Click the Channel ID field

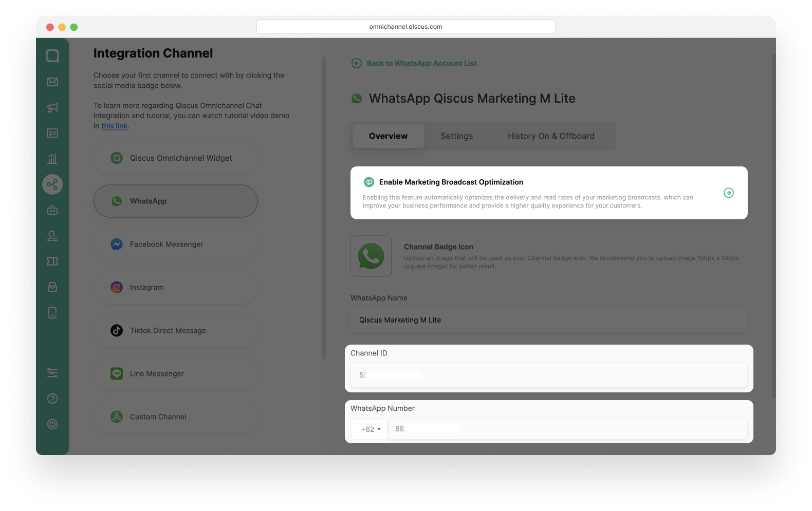tap(549, 375)
